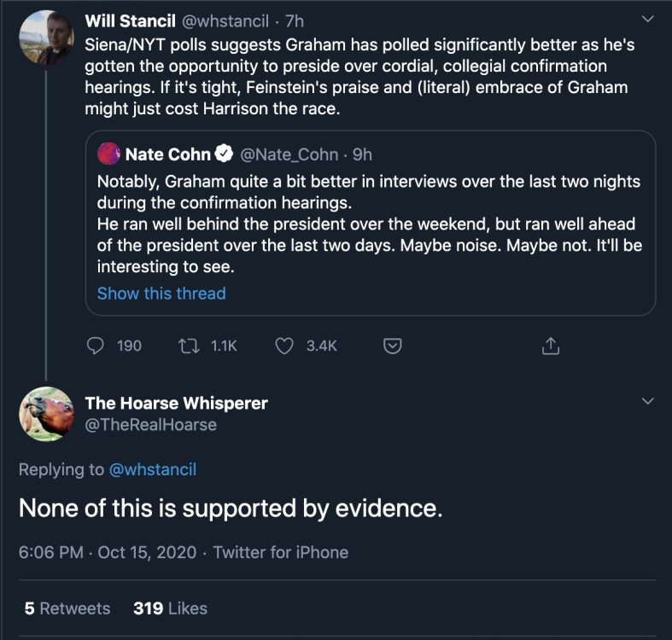The height and width of the screenshot is (640, 672).
Task: View the list of 319 Likes
Action: coord(170,608)
